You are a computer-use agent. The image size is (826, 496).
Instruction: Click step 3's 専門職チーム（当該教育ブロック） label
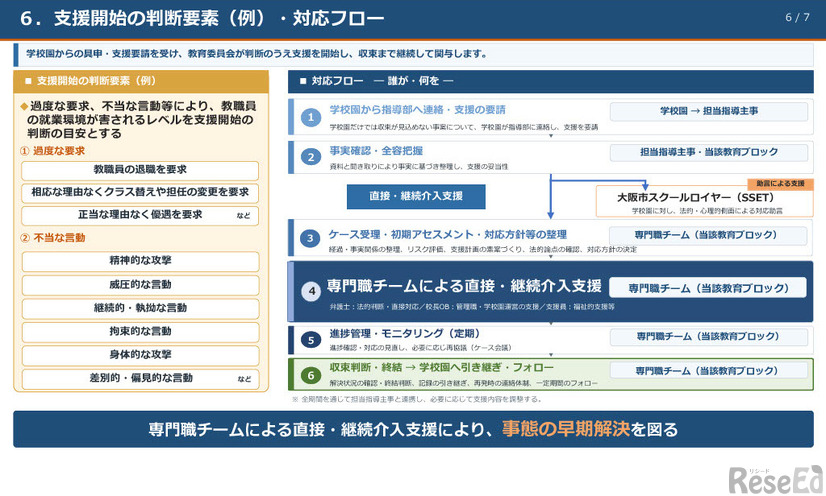pos(708,235)
